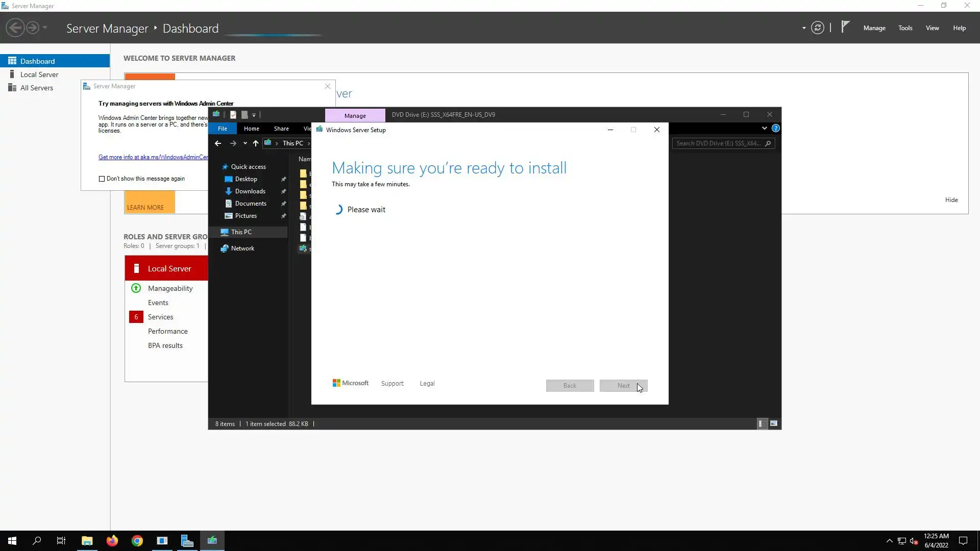Image resolution: width=980 pixels, height=551 pixels.
Task: Select the Share ribbon tab
Action: 281,129
